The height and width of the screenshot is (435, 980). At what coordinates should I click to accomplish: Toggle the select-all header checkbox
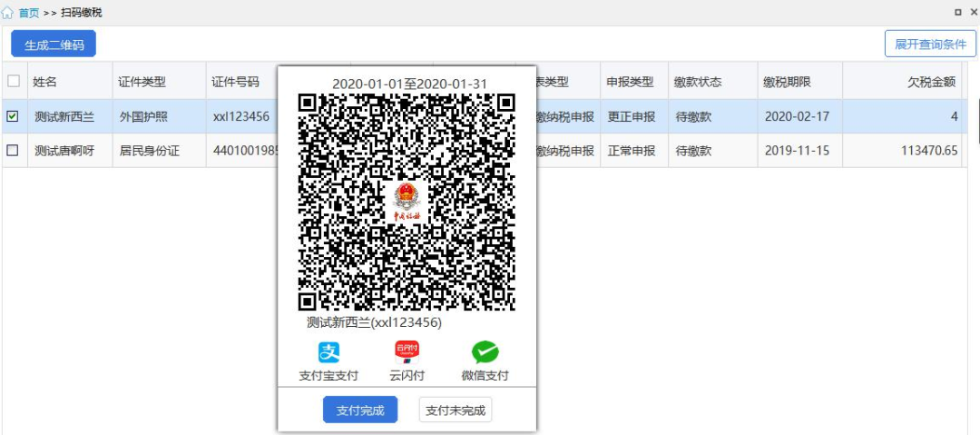pyautogui.click(x=13, y=81)
